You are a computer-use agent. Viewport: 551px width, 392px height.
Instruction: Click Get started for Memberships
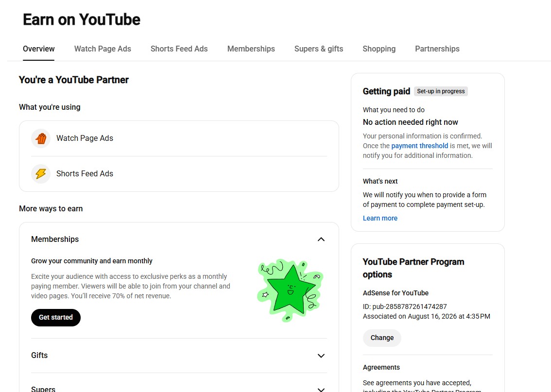(x=56, y=318)
